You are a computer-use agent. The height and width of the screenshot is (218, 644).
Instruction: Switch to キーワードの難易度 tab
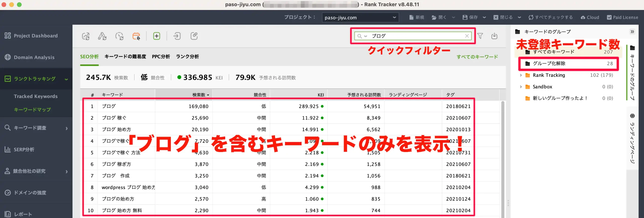(x=125, y=57)
